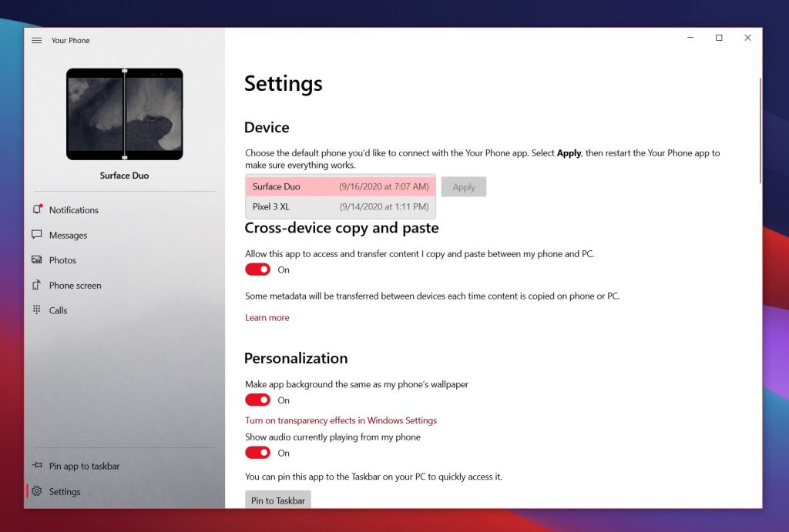Click the Notifications bell icon
789x532 pixels.
coord(37,209)
